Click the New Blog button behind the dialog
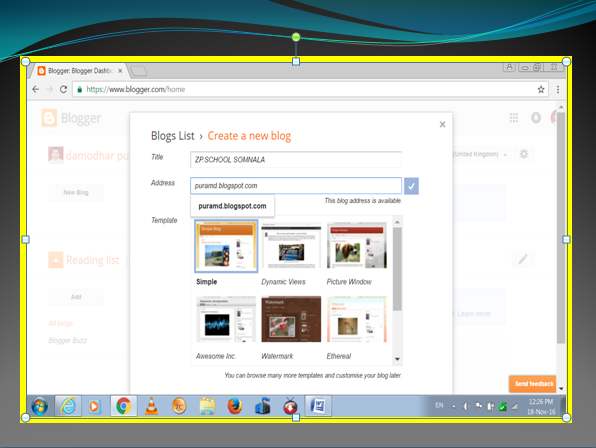The height and width of the screenshot is (448, 596). 76,193
